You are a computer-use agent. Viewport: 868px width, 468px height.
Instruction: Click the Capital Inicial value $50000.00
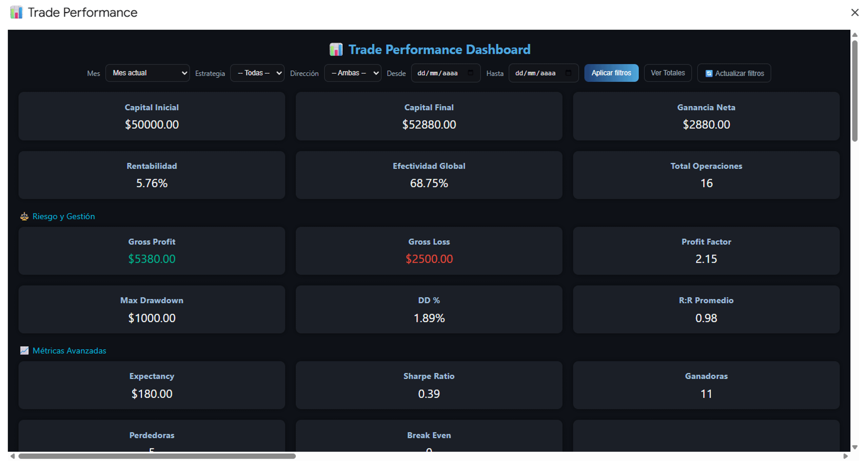coord(152,125)
